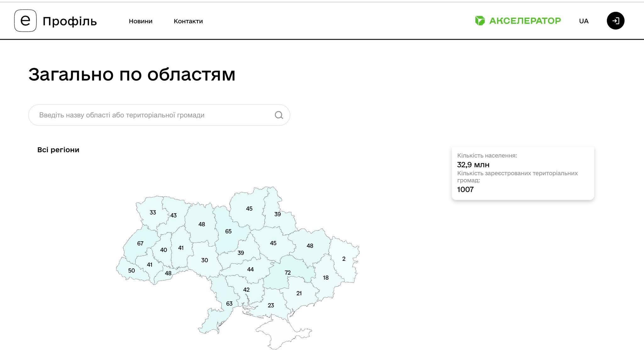
Task: Select the region labeled 50
Action: click(x=131, y=271)
